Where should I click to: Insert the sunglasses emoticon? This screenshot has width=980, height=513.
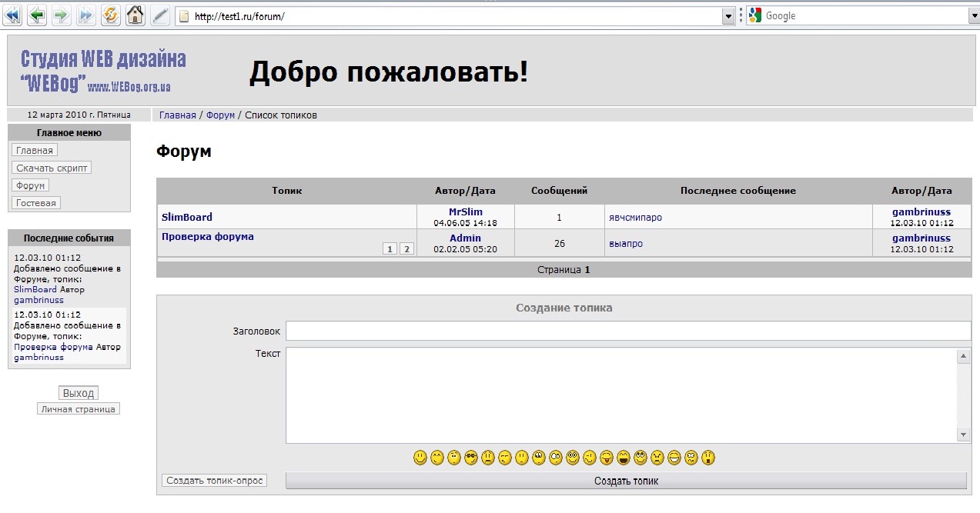471,458
